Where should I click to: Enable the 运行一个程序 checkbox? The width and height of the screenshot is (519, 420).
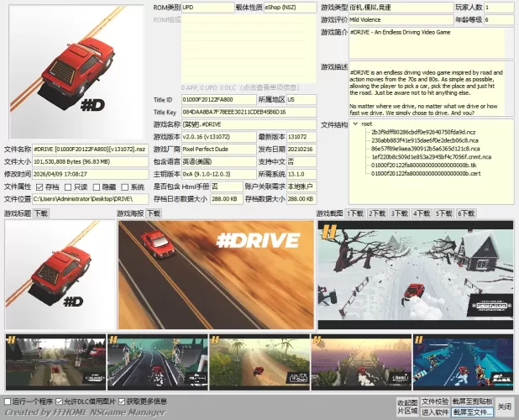(x=8, y=402)
